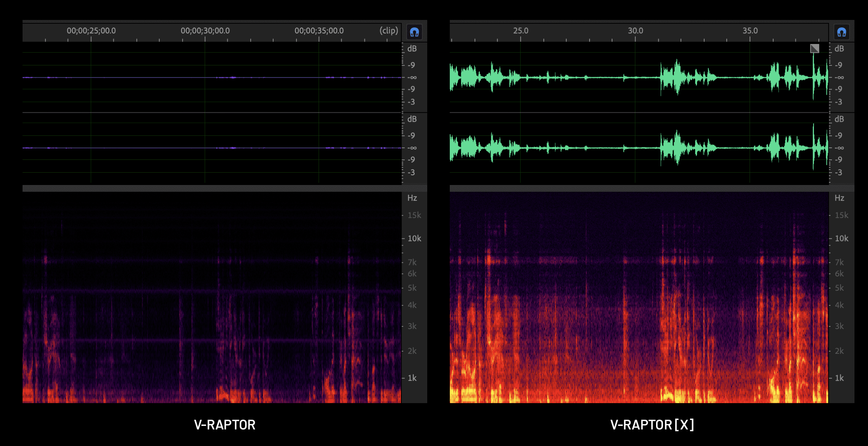Select the upper channel waveform in V-RAPTOR panel

212,77
